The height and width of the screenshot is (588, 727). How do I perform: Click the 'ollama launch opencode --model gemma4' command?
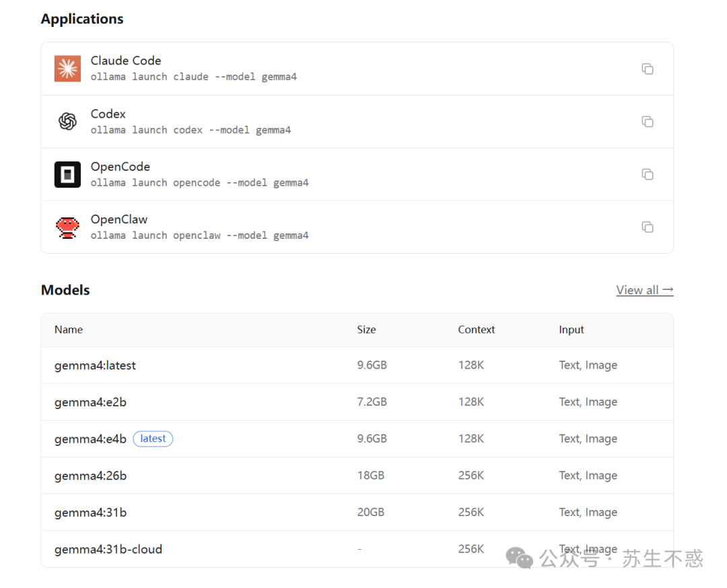[x=200, y=183]
